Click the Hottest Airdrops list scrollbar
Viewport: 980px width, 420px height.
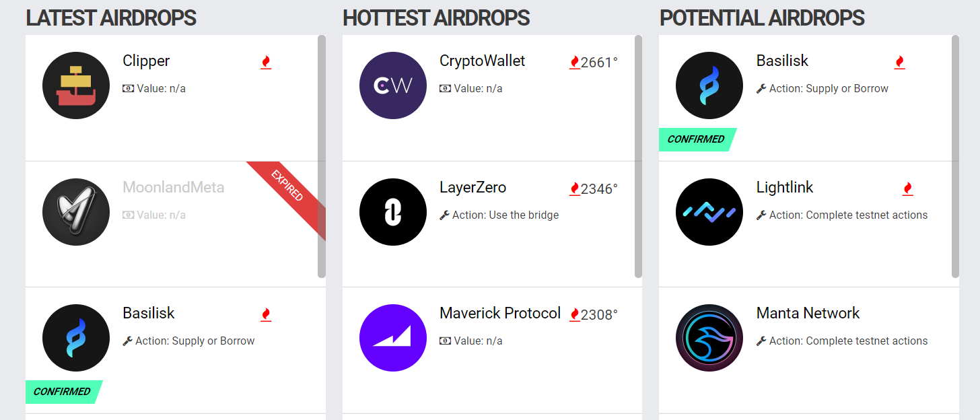point(638,156)
